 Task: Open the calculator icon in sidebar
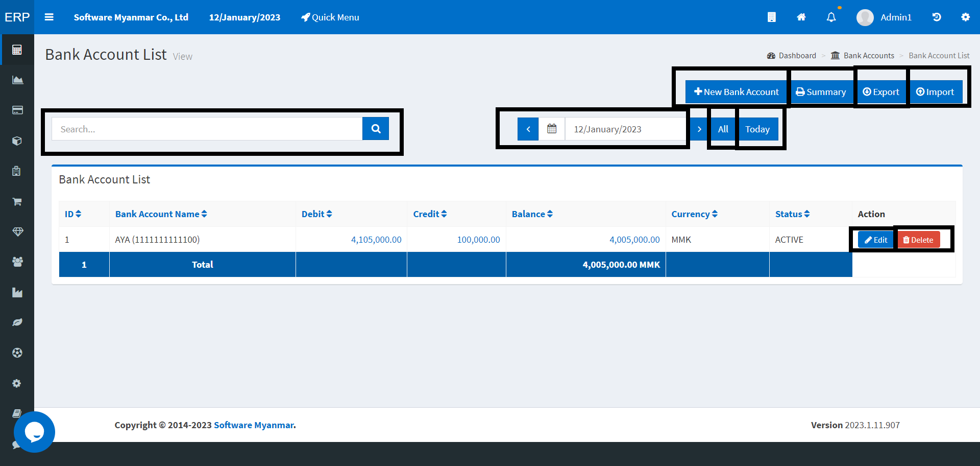coord(17,50)
